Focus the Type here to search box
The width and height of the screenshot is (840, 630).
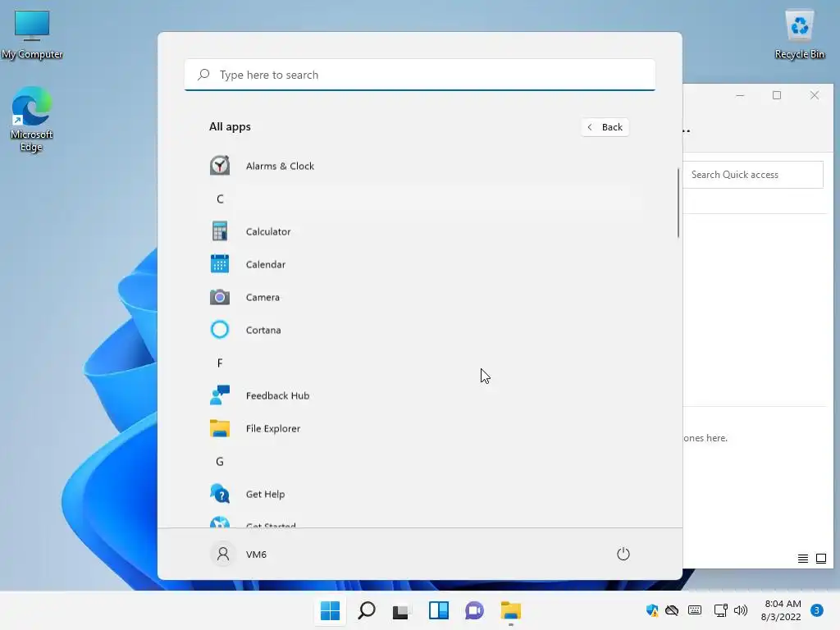420,75
